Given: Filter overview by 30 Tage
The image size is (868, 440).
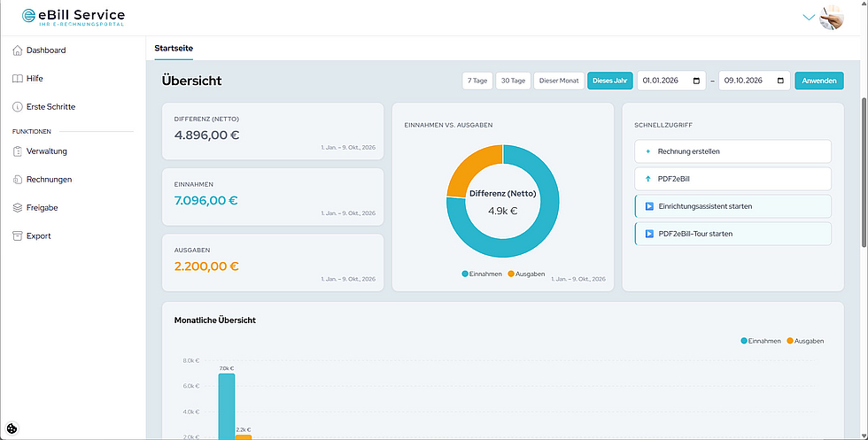Looking at the screenshot, I should point(513,81).
